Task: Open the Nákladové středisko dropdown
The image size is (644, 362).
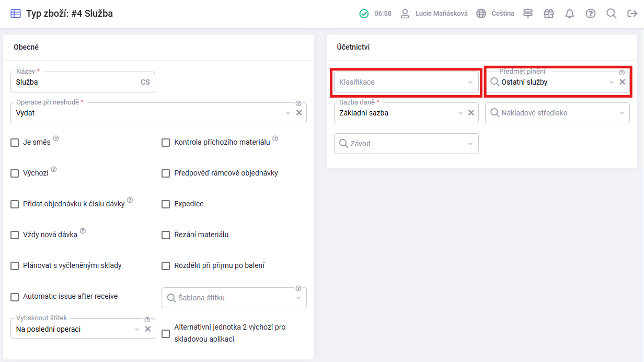Action: (x=557, y=113)
